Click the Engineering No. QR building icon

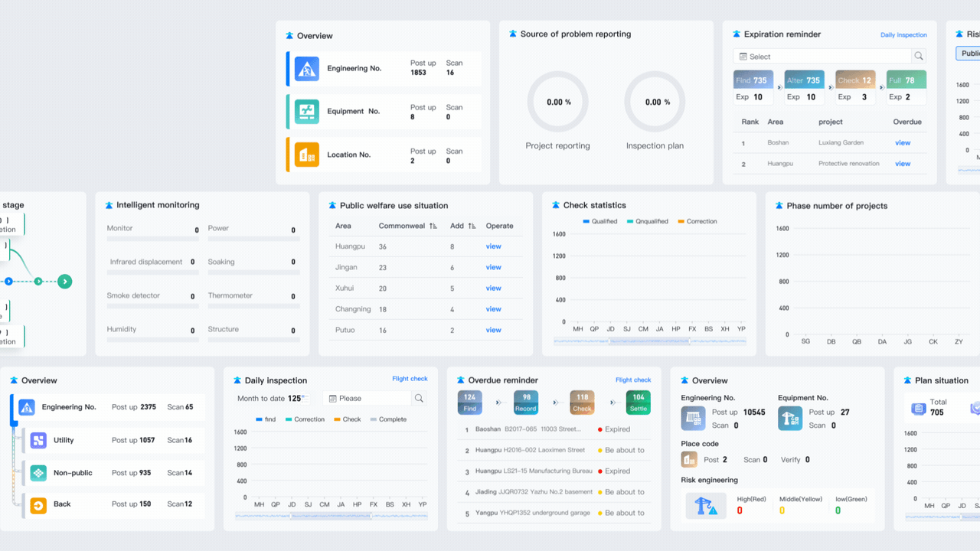694,418
